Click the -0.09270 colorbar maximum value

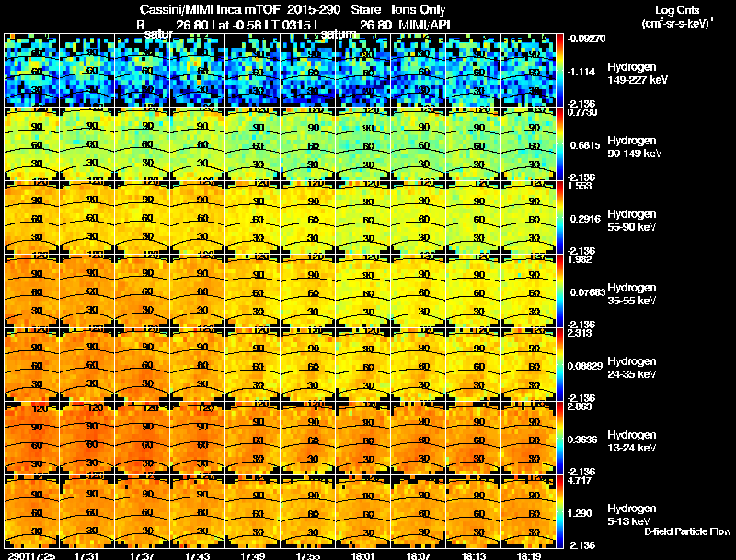(x=586, y=39)
